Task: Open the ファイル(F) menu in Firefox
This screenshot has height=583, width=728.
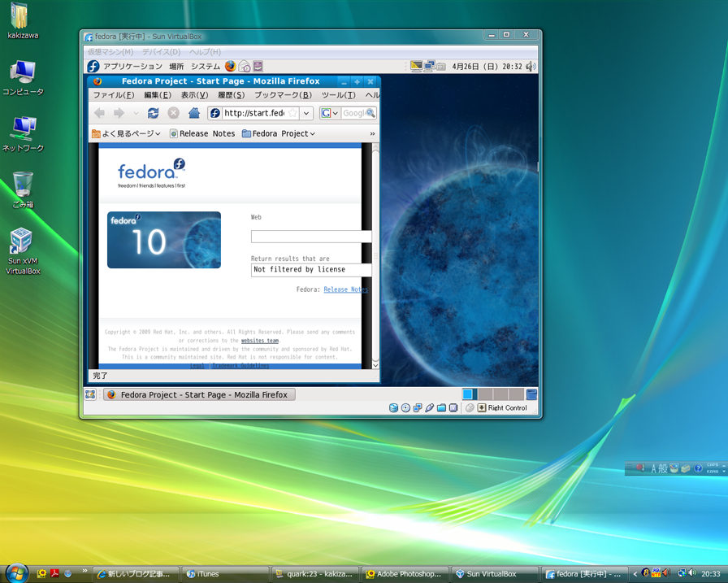Action: 114,95
